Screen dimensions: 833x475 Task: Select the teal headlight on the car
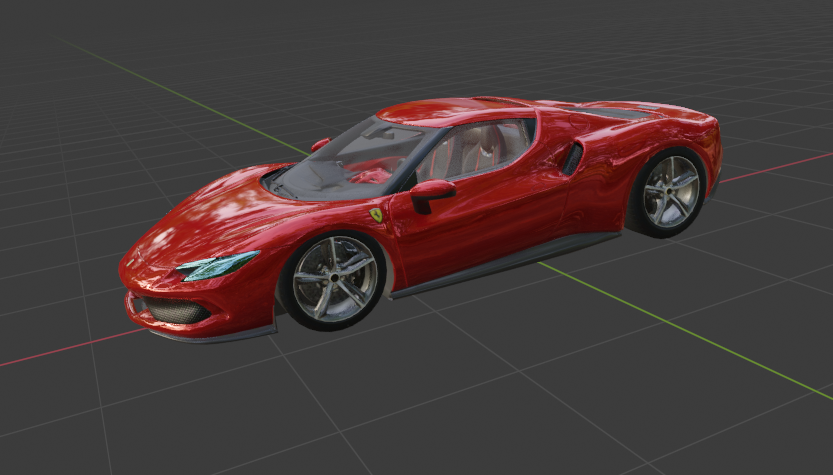click(217, 265)
